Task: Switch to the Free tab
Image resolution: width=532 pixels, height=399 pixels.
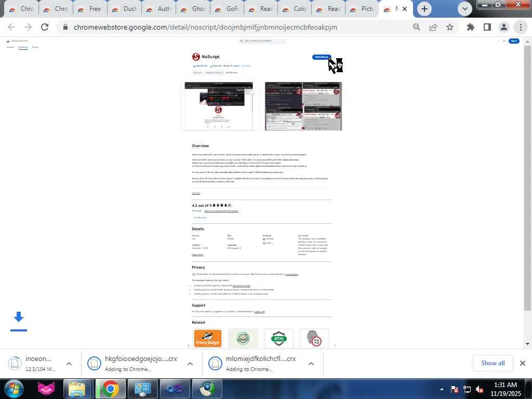Action: (90, 9)
